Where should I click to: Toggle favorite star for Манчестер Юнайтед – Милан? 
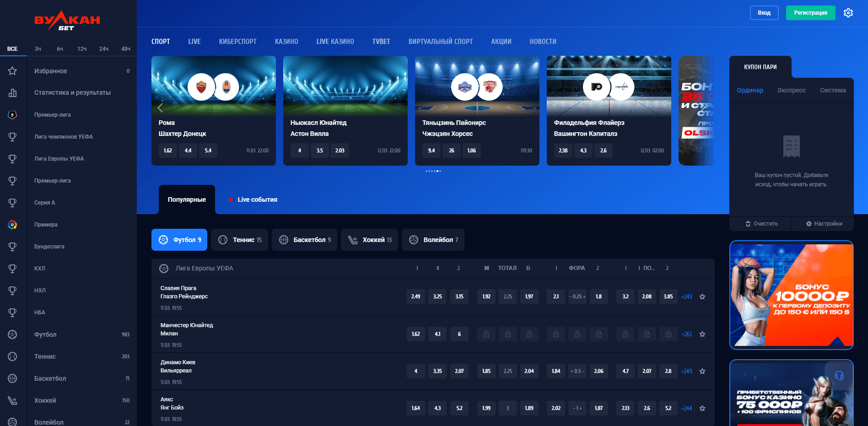point(702,334)
